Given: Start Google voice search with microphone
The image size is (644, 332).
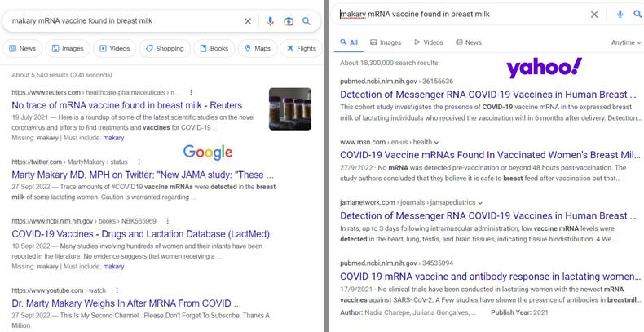Looking at the screenshot, I should coord(270,21).
